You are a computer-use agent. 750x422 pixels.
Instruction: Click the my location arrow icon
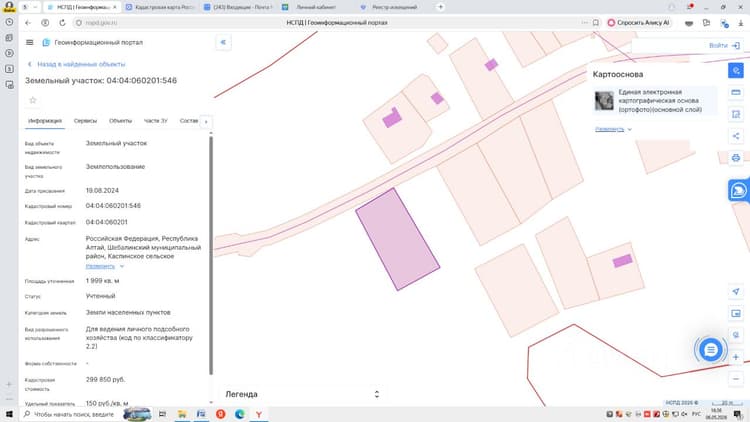click(736, 291)
